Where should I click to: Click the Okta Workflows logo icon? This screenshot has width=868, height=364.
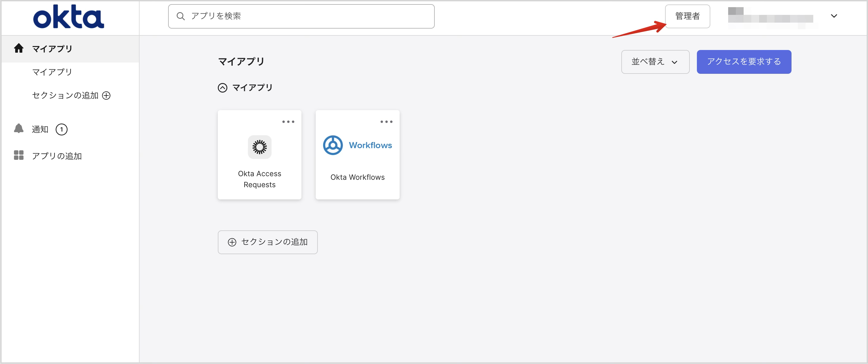pos(333,145)
